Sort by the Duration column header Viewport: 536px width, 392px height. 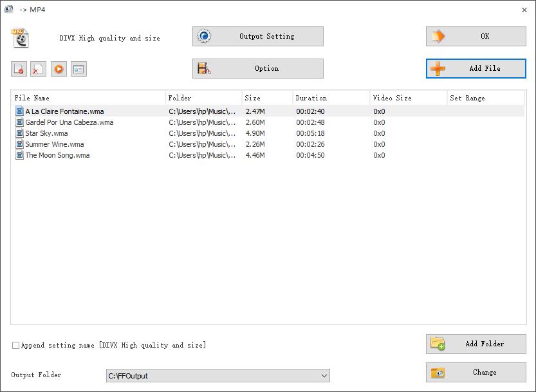pyautogui.click(x=331, y=98)
